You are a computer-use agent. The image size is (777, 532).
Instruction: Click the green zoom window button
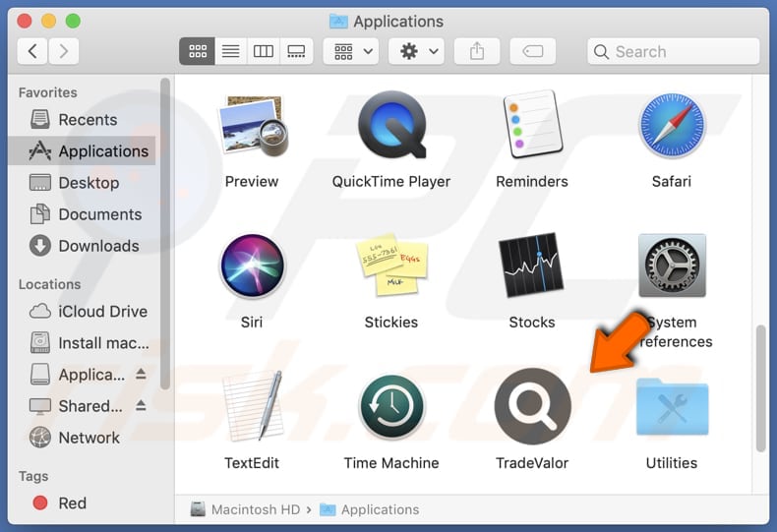[73, 21]
